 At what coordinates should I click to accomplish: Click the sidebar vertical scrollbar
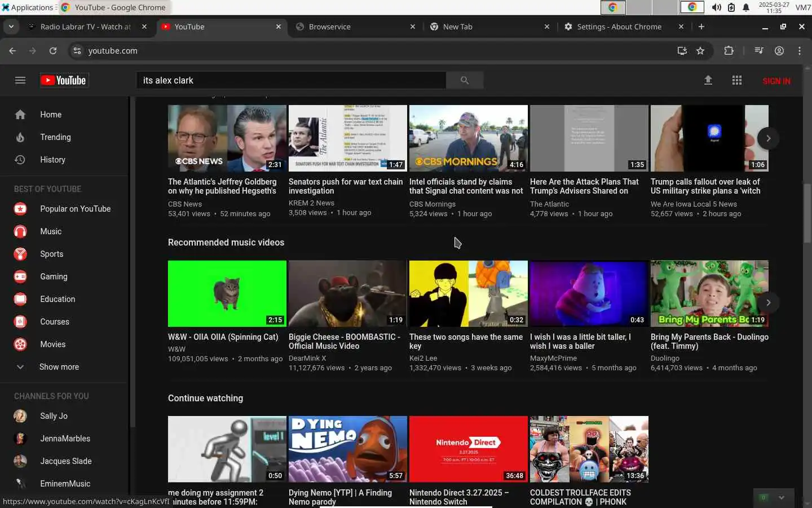[x=133, y=262]
